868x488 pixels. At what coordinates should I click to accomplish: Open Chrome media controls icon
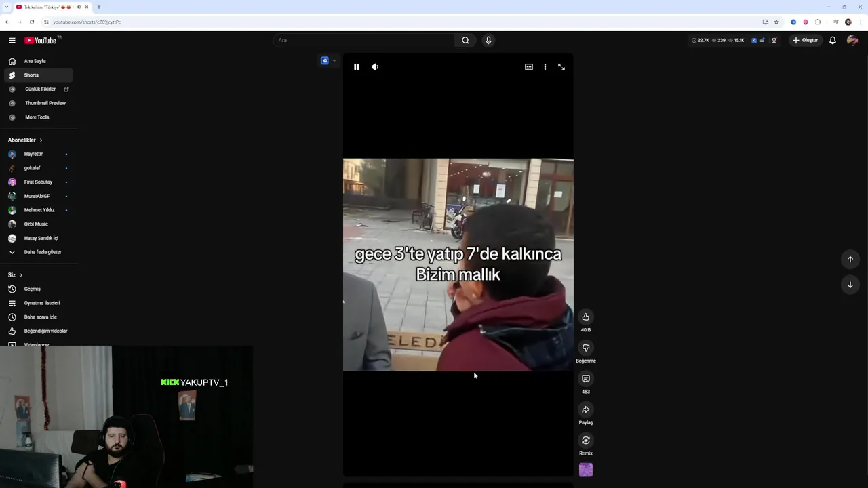pyautogui.click(x=835, y=22)
